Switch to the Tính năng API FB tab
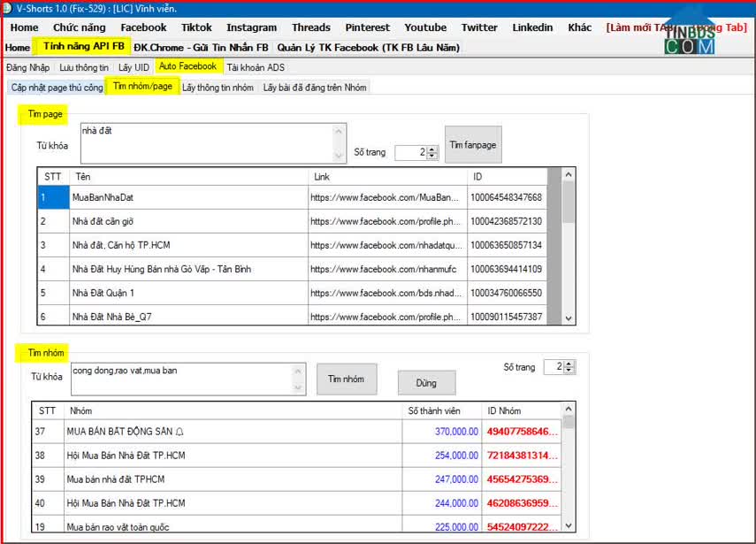The width and height of the screenshot is (756, 544). [x=83, y=46]
